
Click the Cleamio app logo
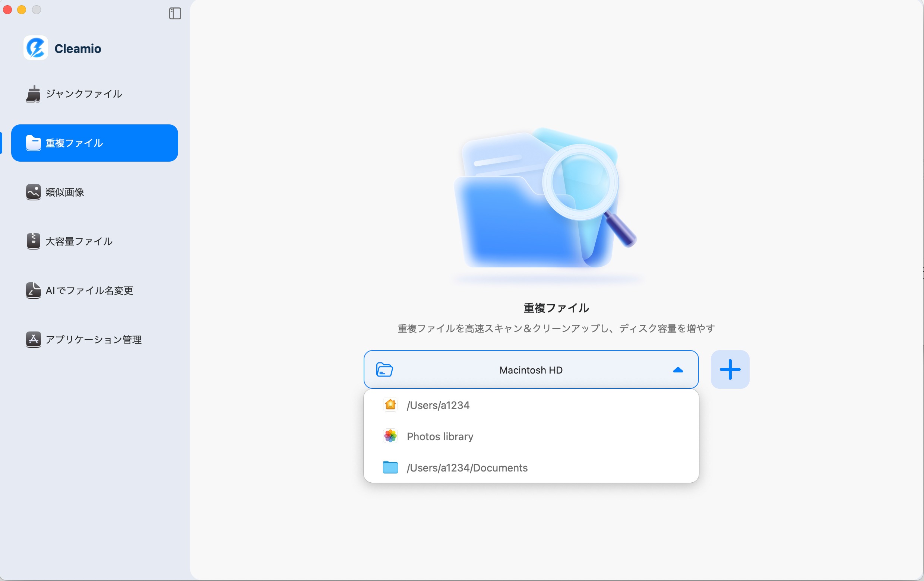click(35, 48)
